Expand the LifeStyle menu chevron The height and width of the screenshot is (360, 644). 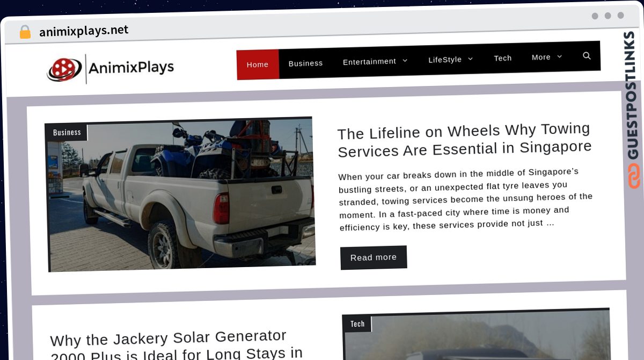470,59
